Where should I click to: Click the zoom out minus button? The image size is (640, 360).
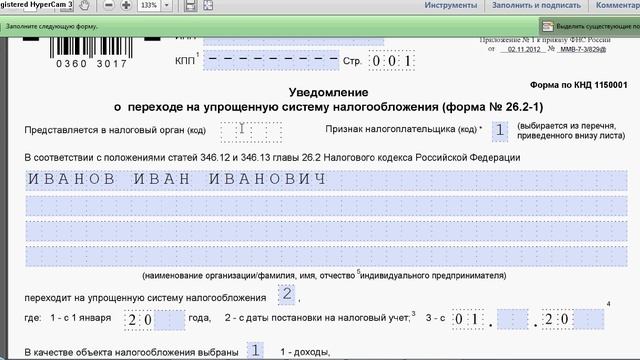tap(109, 5)
